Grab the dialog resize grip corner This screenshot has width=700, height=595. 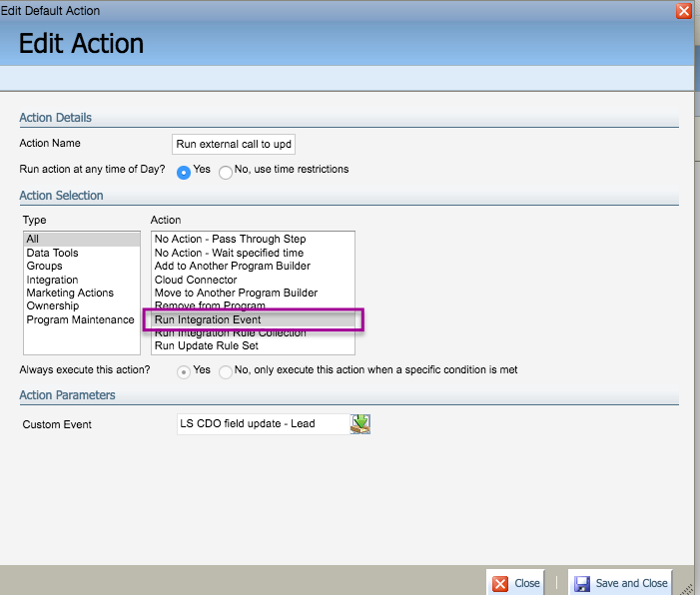click(687, 589)
